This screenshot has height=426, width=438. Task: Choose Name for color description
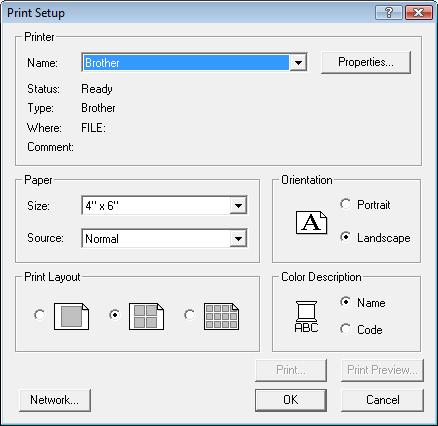(345, 302)
